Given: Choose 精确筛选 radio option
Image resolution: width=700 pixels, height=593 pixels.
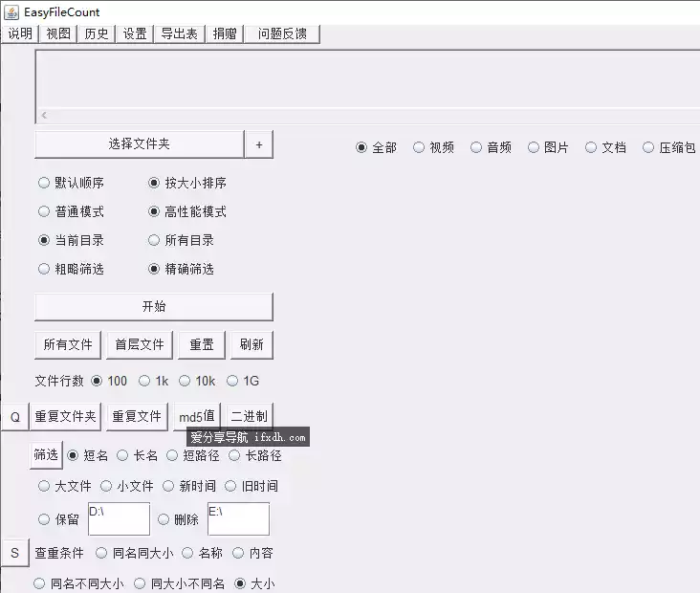Looking at the screenshot, I should [x=182, y=269].
